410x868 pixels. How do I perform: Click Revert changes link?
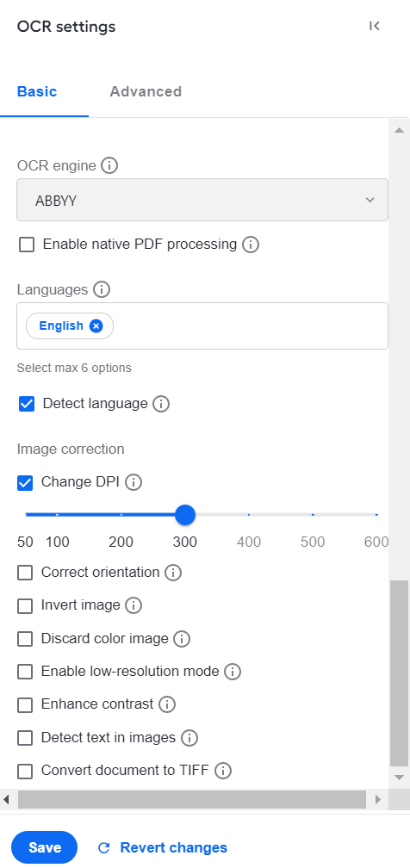[162, 847]
